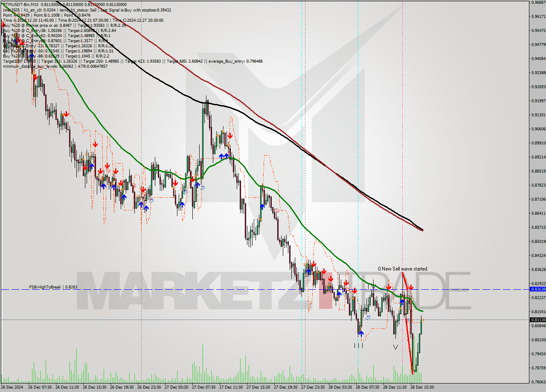Click the 0.9269 price axis value
Viewport: 546px width, 392px height.
(538, 86)
